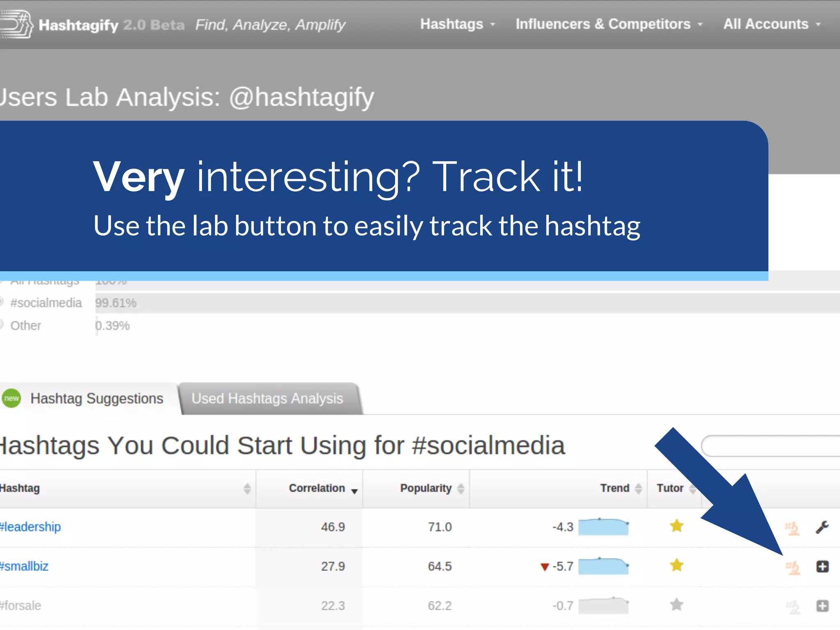Click the lab icon for #forsale
This screenshot has width=840, height=630.
(x=793, y=607)
